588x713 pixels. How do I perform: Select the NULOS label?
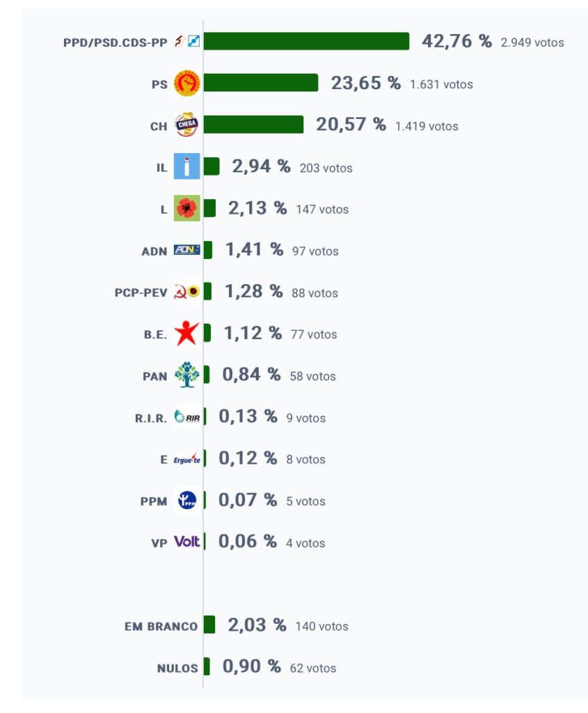177,668
